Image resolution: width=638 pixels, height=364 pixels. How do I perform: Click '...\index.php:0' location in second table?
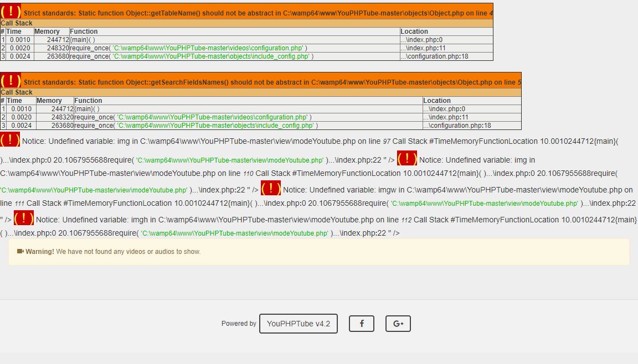click(x=444, y=109)
